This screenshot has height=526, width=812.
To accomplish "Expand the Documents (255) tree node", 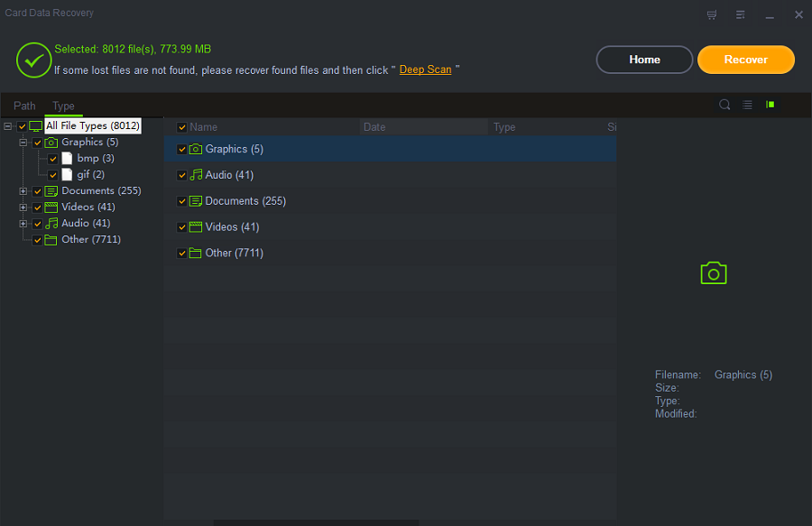I will 23,191.
